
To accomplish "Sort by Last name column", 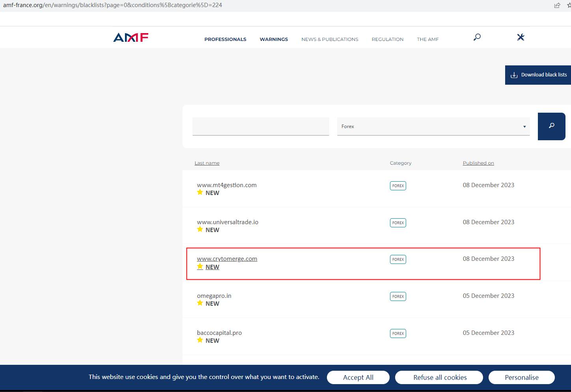I will click(x=207, y=163).
